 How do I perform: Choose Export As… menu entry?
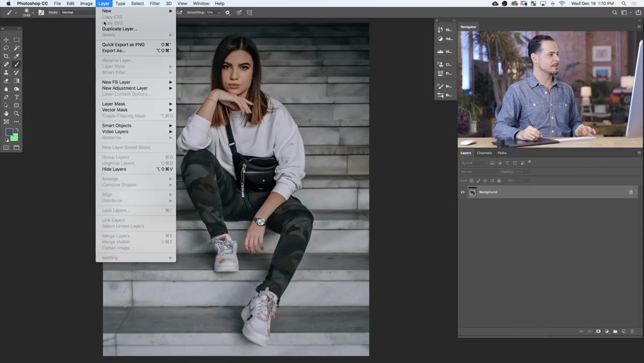[136, 50]
